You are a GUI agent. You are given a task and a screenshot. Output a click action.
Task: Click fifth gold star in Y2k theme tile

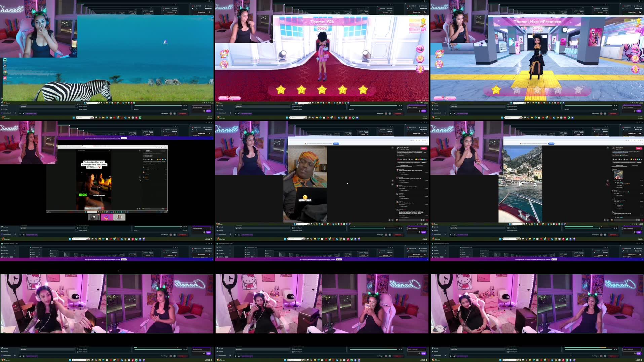click(x=363, y=90)
